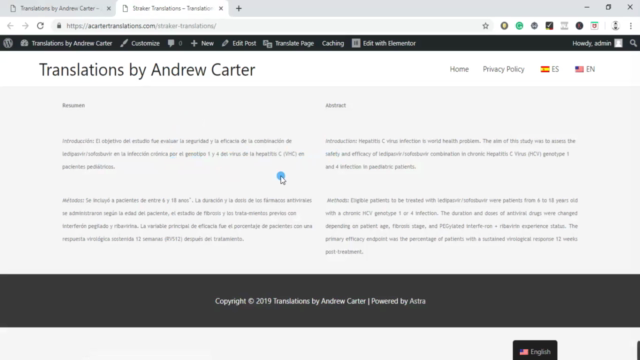This screenshot has height=360, width=640.
Task: Bookmark this page with the star icon
Action: coord(485,26)
